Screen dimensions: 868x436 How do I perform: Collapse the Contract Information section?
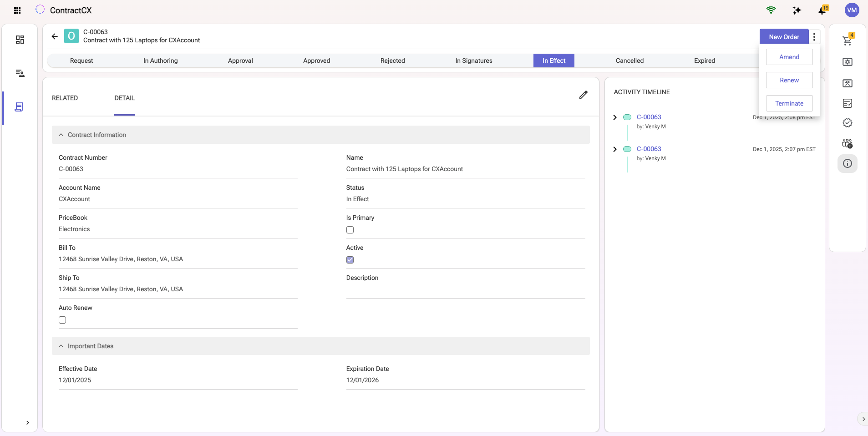pos(61,135)
